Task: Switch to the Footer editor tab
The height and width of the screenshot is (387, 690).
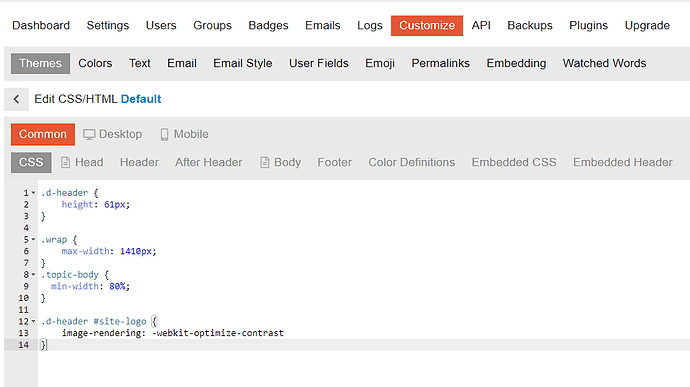Action: tap(334, 162)
